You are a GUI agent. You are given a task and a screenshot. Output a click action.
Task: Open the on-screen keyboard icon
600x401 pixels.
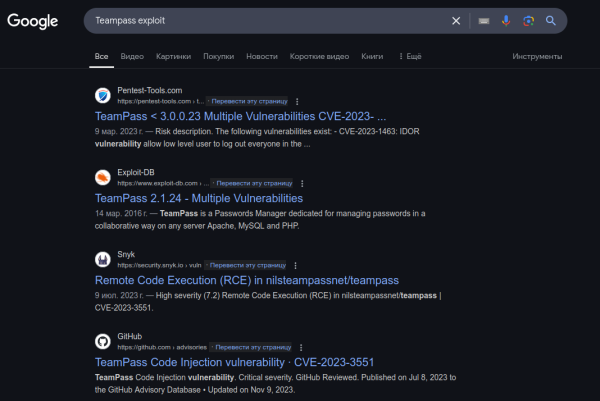484,21
